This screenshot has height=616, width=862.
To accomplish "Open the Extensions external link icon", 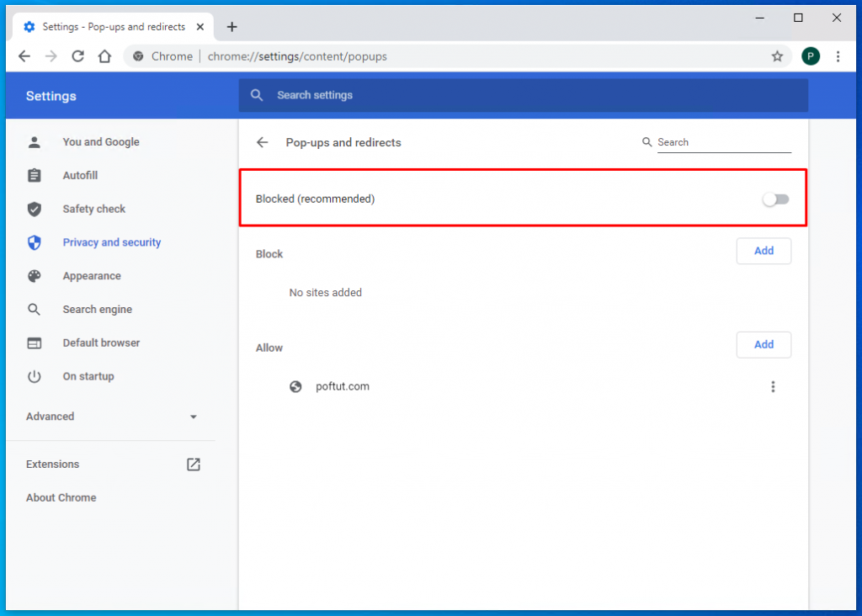I will (x=194, y=465).
